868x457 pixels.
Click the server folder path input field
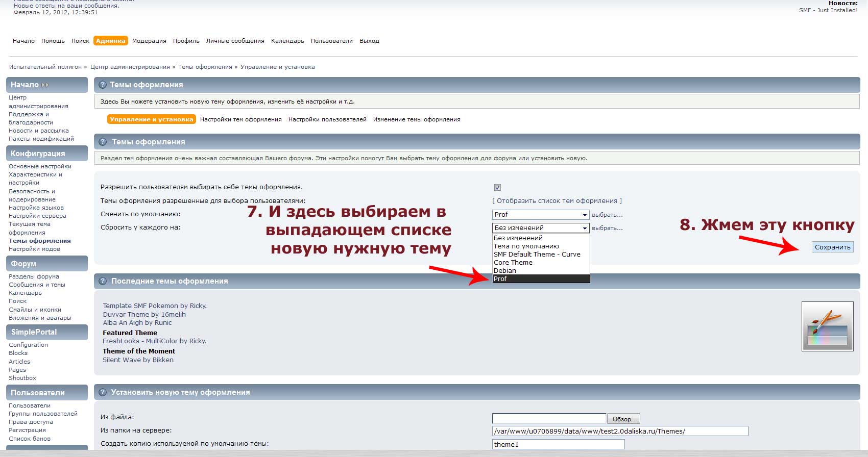pyautogui.click(x=620, y=431)
